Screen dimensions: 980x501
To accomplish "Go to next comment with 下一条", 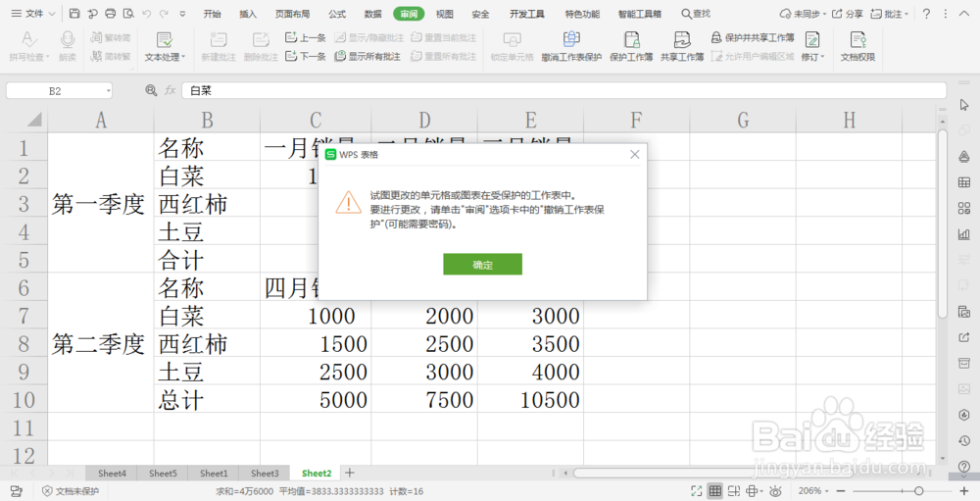I will [x=306, y=56].
